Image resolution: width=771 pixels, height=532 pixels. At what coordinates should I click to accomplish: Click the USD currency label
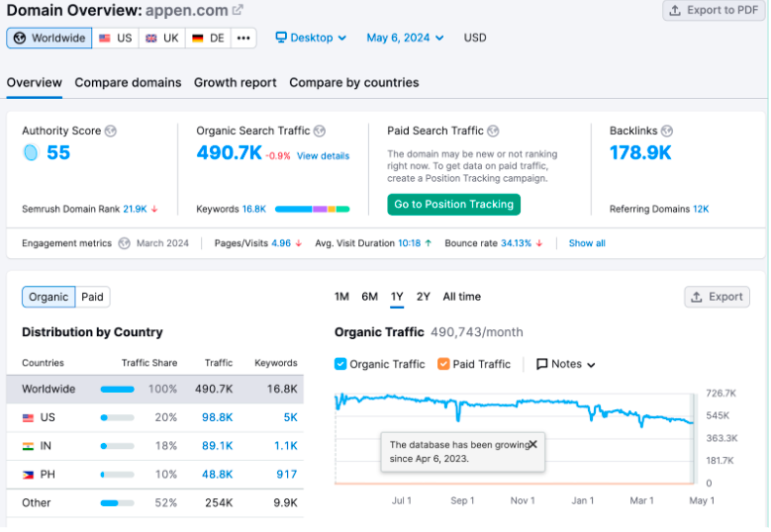(x=474, y=38)
